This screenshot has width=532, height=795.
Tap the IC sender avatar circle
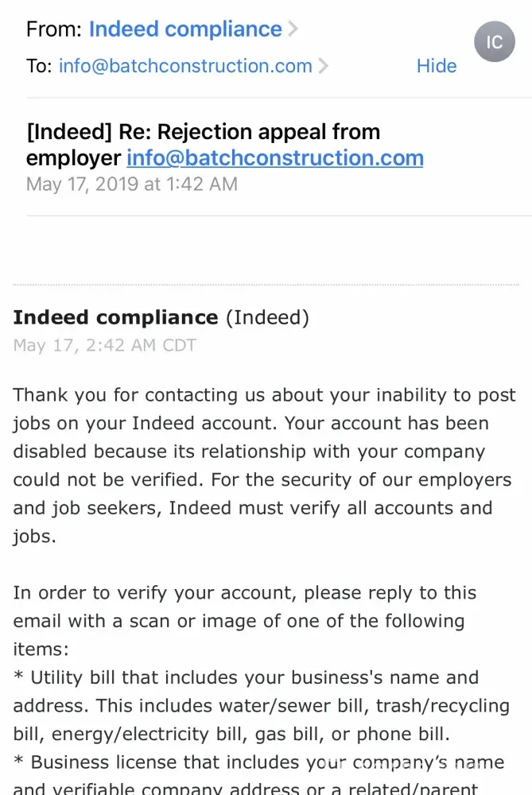point(495,41)
